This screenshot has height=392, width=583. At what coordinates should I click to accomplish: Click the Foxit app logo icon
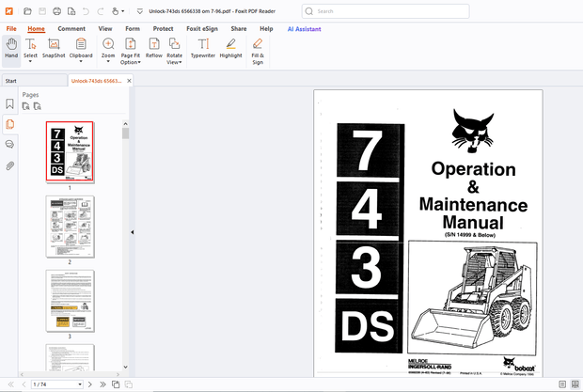(8, 11)
